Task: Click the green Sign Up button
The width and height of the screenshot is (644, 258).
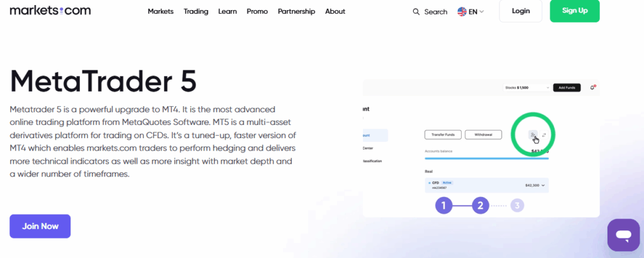Action: click(x=575, y=11)
